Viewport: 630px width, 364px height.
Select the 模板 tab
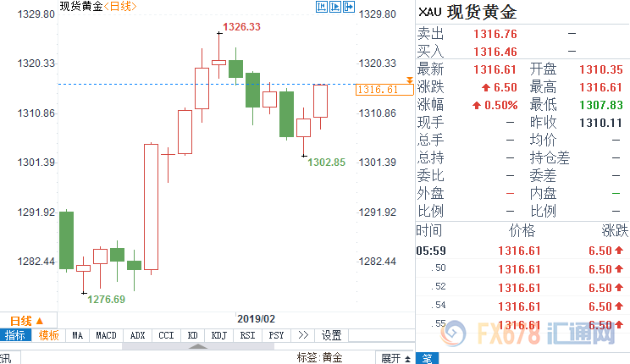tap(48, 335)
